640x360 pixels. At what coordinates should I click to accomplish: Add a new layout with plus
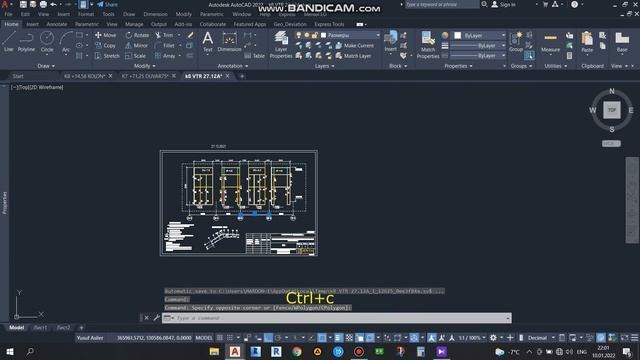point(81,327)
